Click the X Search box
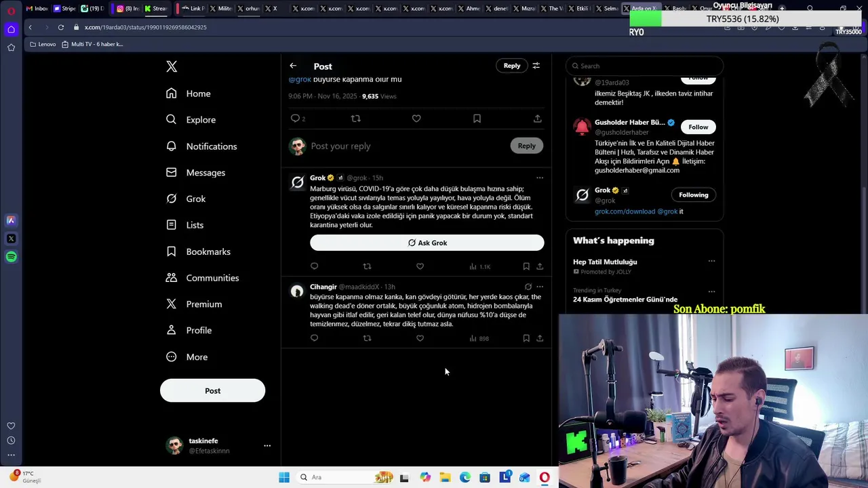868x488 pixels. (644, 66)
